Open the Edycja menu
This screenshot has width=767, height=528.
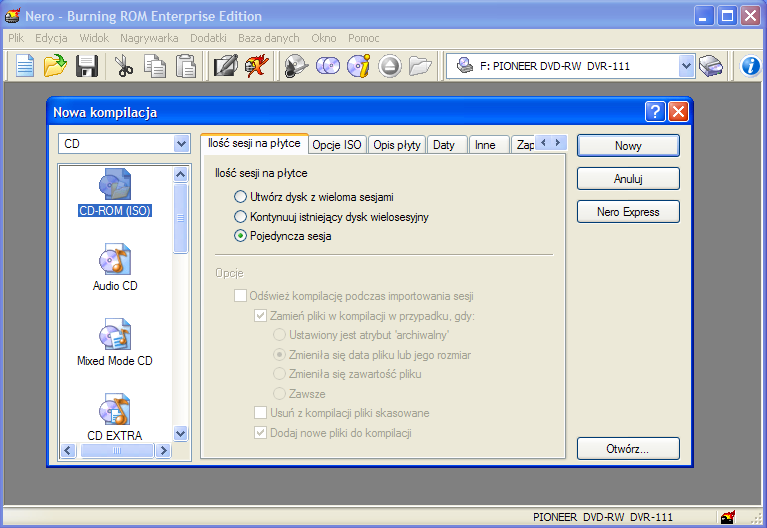pos(51,38)
